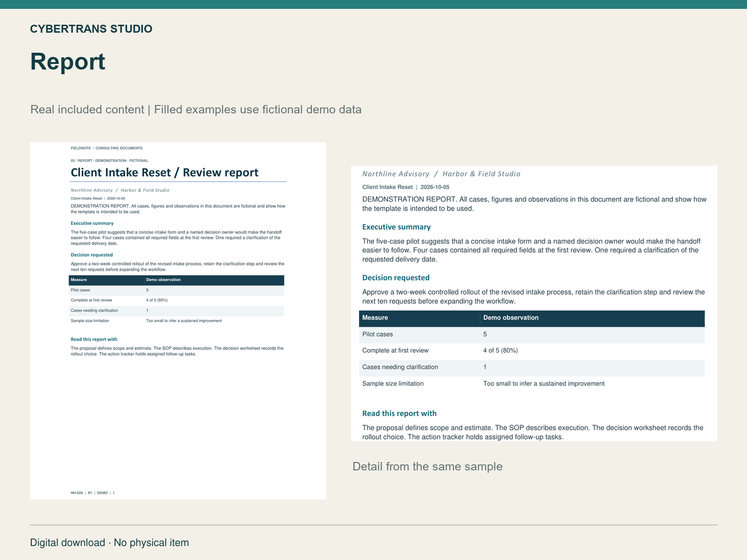Screen dimensions: 747x560
Task: Click "4 of 5 (80%)" in the small preview table
Action: [157, 301]
